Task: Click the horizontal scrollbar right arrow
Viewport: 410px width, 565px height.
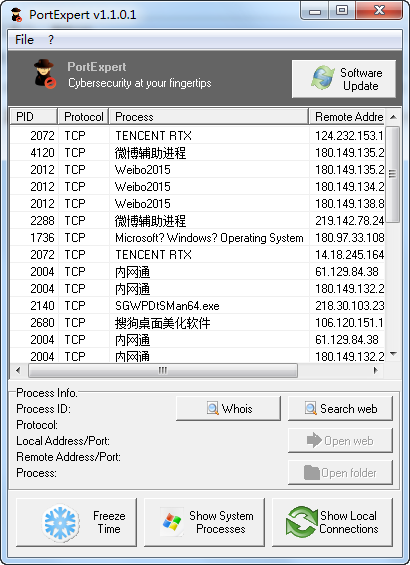Action: coord(376,370)
